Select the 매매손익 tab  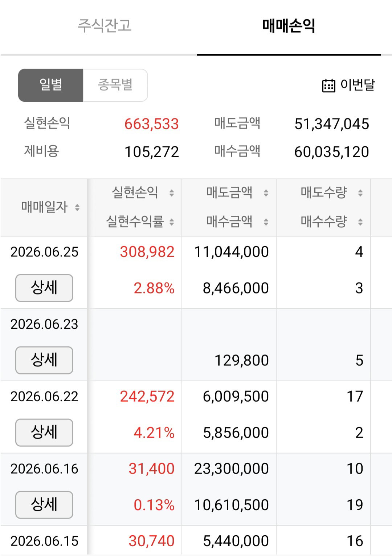(289, 26)
